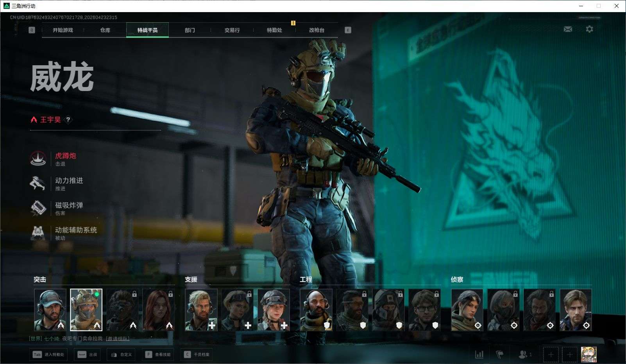Select the 磁吸炸弹 skill icon
The image size is (626, 364).
(x=38, y=208)
